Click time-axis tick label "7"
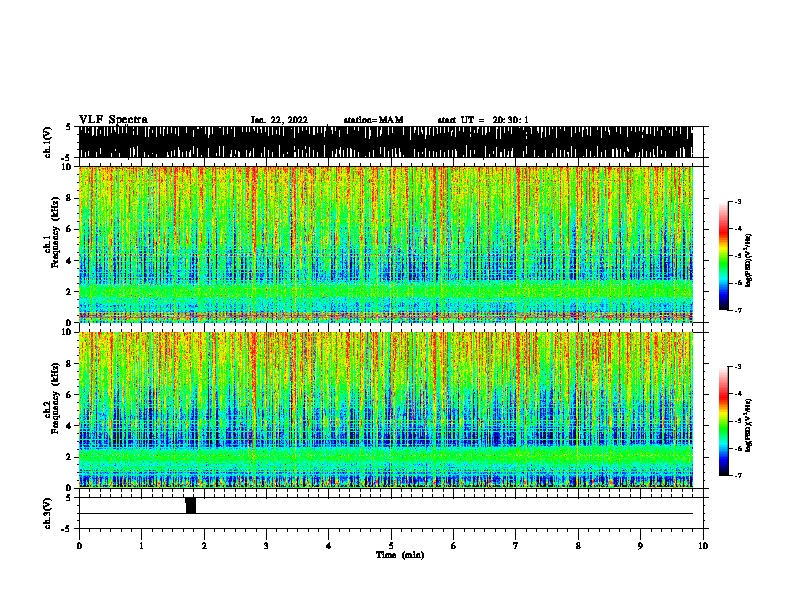The width and height of the screenshot is (792, 612). point(516,546)
